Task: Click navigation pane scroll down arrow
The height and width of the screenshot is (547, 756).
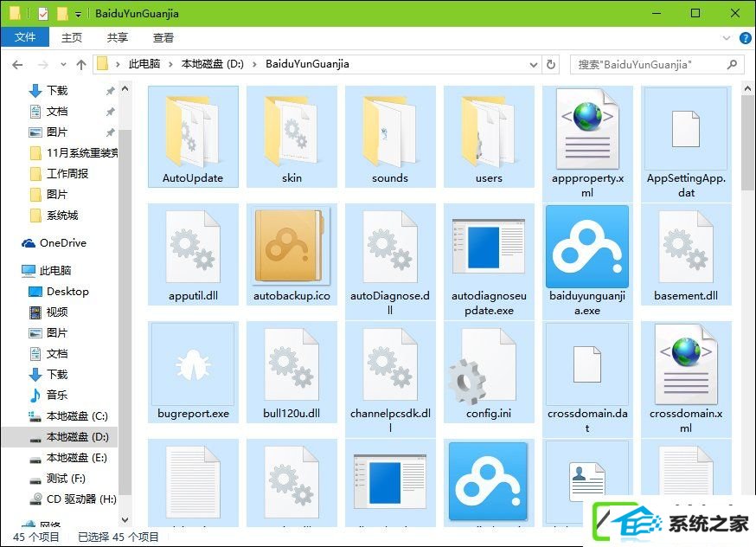Action: (125, 519)
